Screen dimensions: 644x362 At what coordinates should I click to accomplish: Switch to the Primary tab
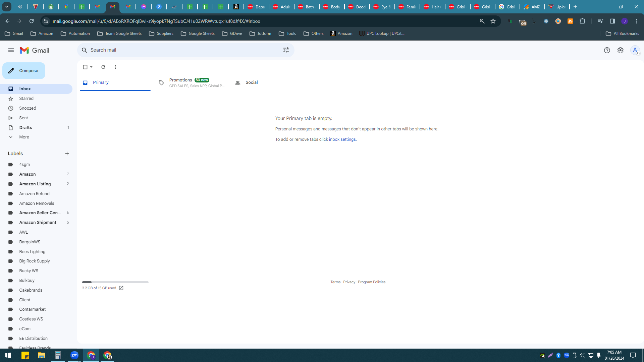point(115,82)
